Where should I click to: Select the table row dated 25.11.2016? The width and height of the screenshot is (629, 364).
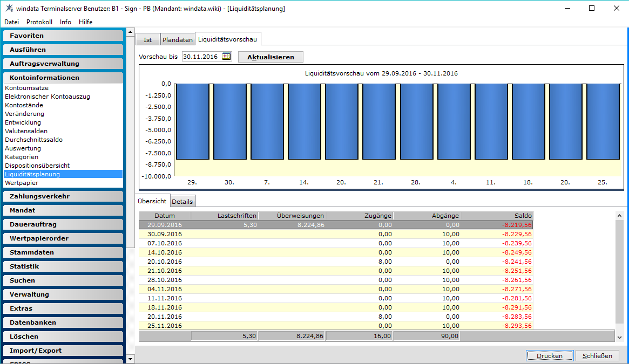click(336, 326)
